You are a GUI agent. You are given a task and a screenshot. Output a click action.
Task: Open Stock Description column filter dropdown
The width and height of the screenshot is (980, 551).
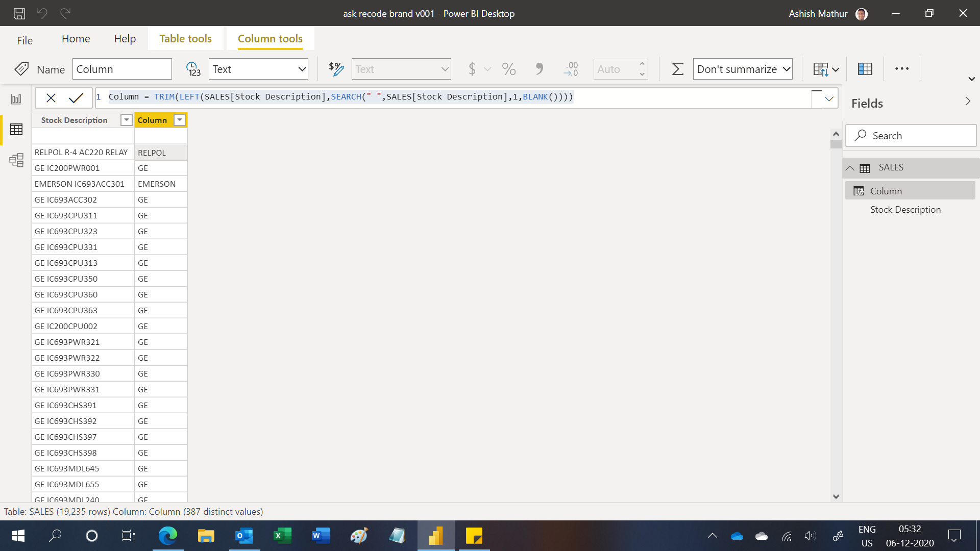[126, 120]
